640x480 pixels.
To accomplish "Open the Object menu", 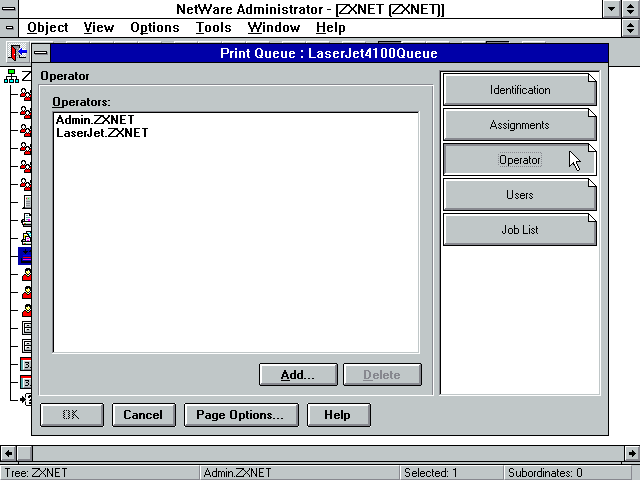I will [47, 28].
